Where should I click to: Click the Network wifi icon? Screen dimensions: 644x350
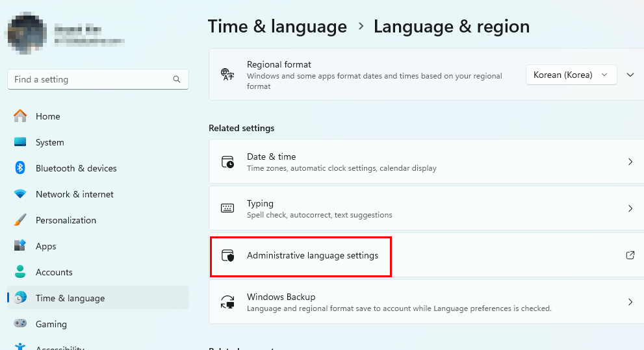point(19,194)
